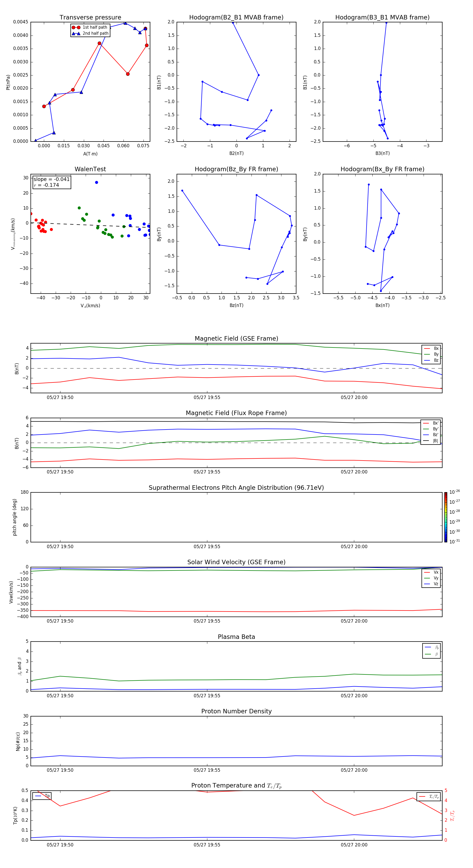
Task: Click the "Vsw(km/s)" y-axis label
Action: click(x=11, y=592)
